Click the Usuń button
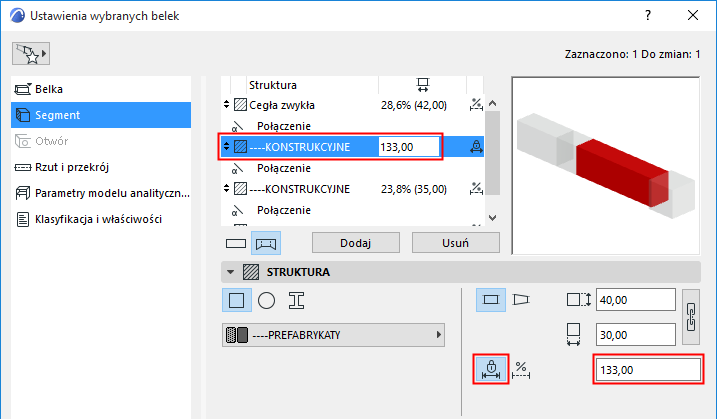This screenshot has width=717, height=419. (x=440, y=243)
